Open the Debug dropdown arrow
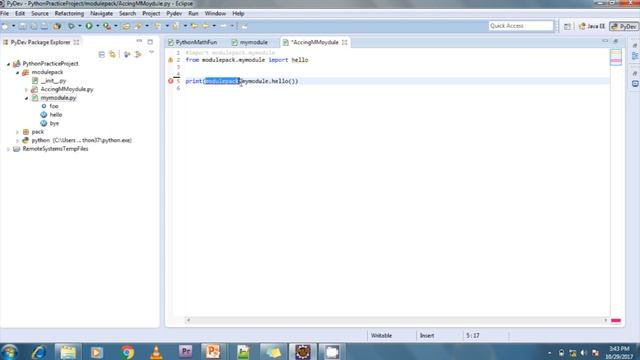This screenshot has height=360, width=640. pos(80,26)
